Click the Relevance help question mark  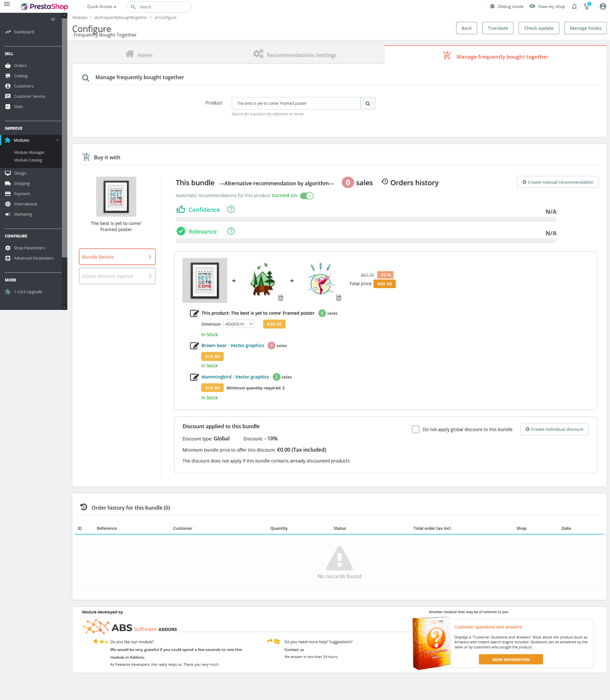tap(231, 231)
